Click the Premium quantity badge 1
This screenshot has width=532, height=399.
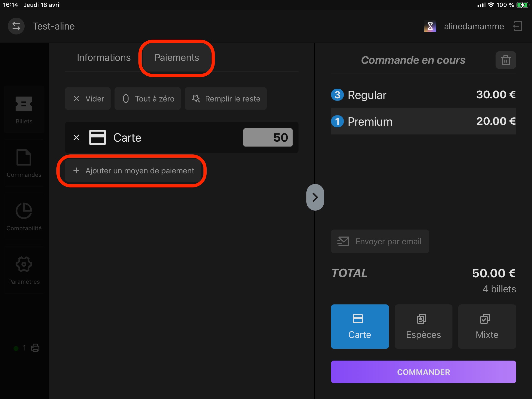[x=337, y=121]
